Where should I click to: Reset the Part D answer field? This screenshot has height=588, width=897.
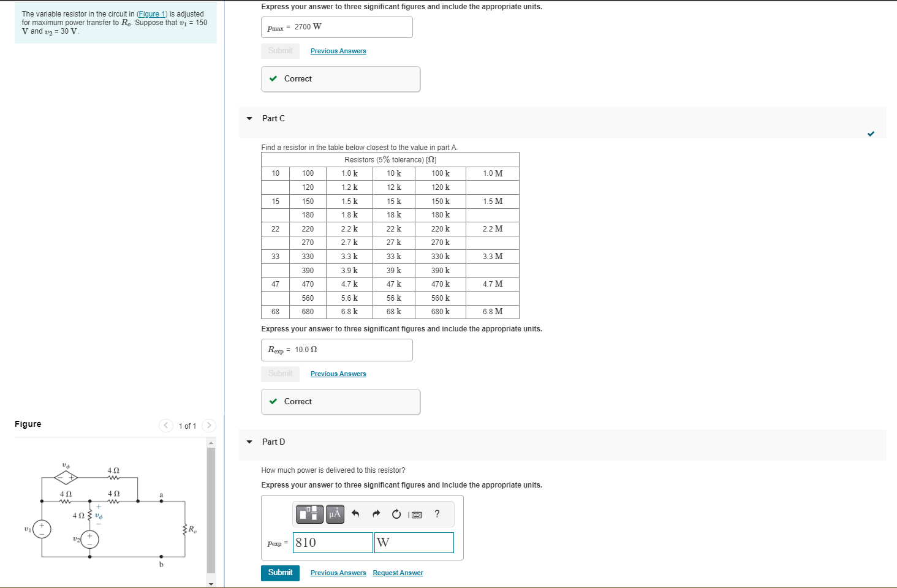click(396, 514)
